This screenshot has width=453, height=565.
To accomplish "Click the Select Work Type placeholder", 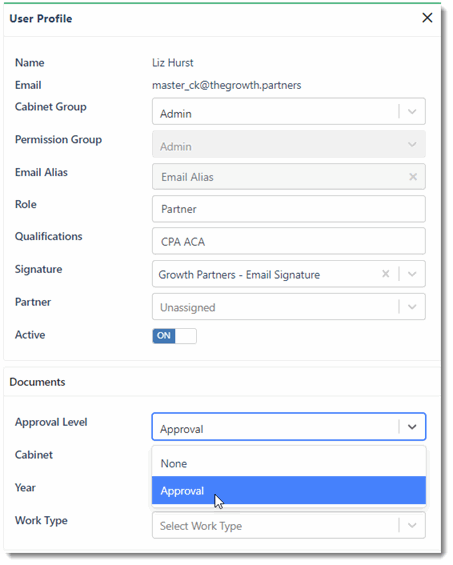I will pyautogui.click(x=201, y=526).
